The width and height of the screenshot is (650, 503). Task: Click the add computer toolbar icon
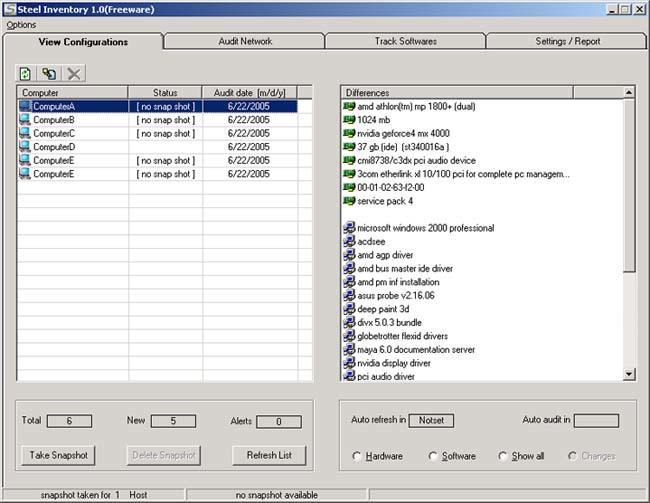tap(49, 74)
